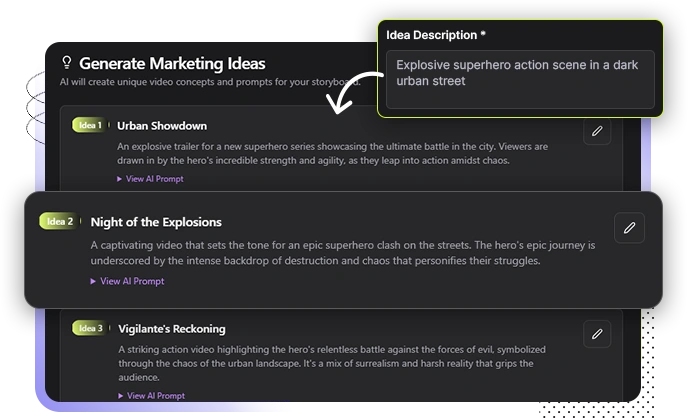Select the Idea 2 badge label

click(x=58, y=221)
